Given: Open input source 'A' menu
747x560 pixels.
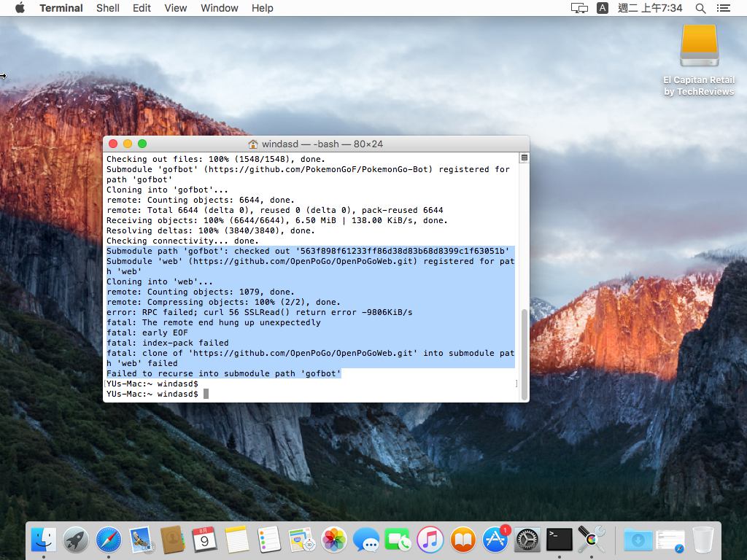Looking at the screenshot, I should pyautogui.click(x=603, y=8).
